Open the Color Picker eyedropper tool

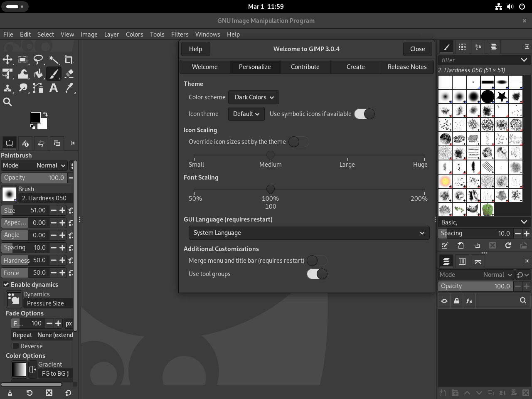click(69, 88)
